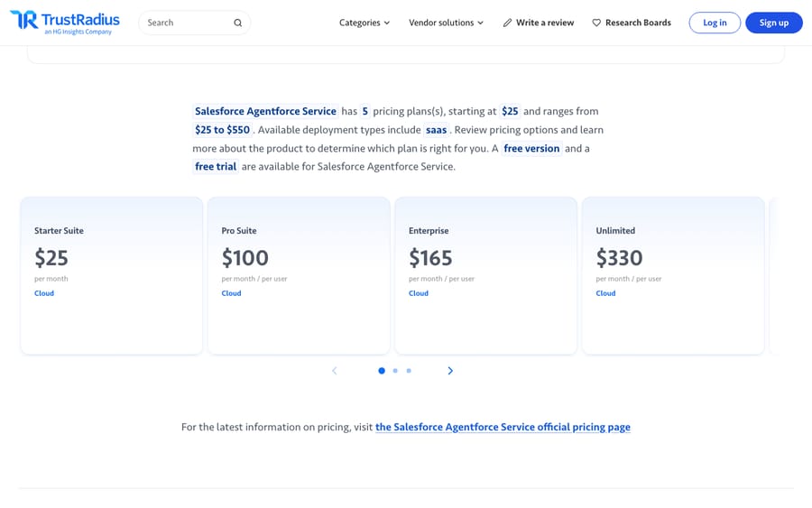This screenshot has width=812, height=508.
Task: Click the highlighted 'Salesforce Agentforce Service' text
Action: coord(265,111)
